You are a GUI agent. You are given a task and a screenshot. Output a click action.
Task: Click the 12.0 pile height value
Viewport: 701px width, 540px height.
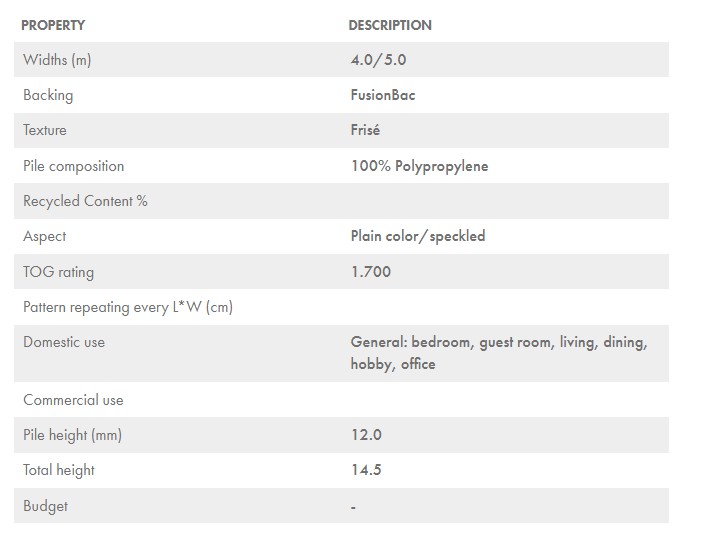(366, 435)
